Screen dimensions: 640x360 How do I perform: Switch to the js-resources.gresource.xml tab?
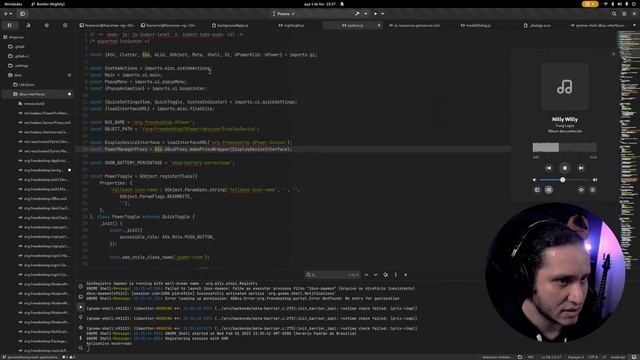click(x=414, y=25)
